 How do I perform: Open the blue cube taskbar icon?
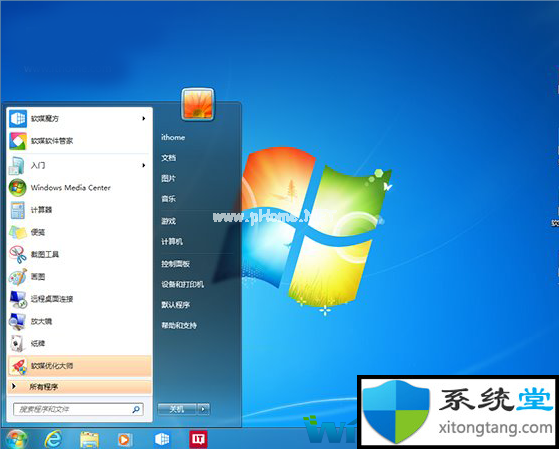tap(162, 439)
